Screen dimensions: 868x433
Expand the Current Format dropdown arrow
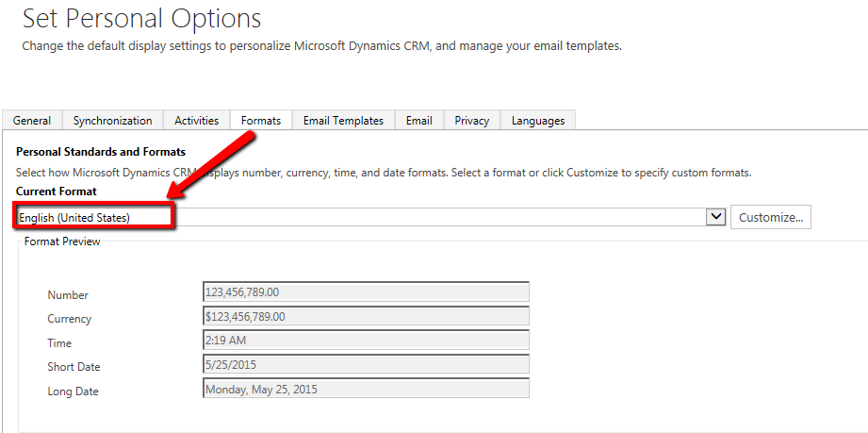tap(715, 217)
